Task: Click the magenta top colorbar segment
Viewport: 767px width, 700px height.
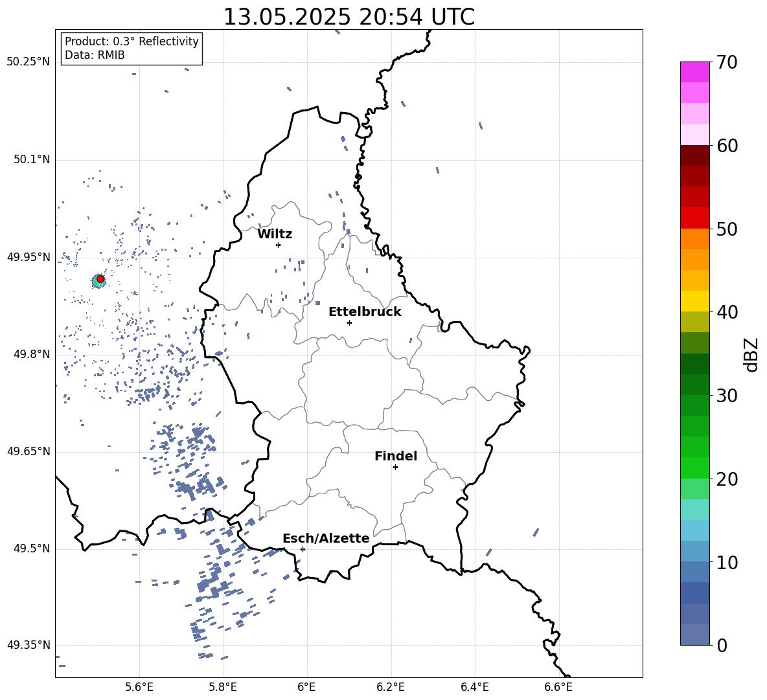Action: coord(695,72)
